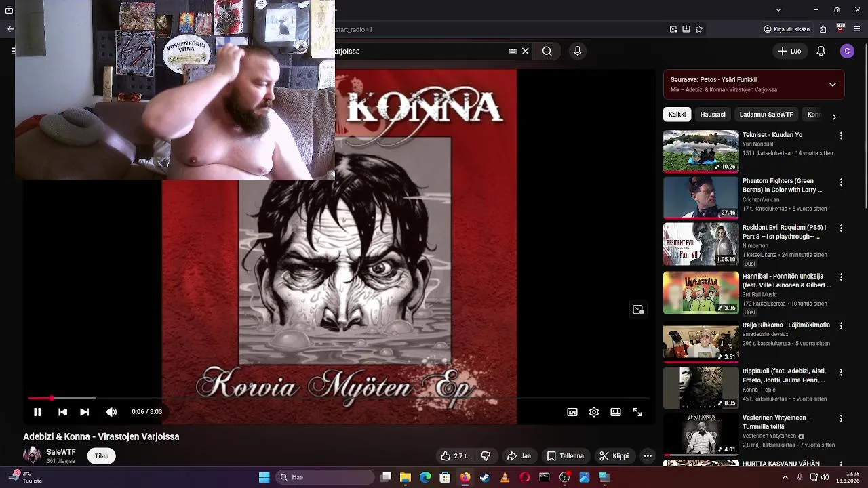
Task: Search with voice microphone
Action: (578, 51)
